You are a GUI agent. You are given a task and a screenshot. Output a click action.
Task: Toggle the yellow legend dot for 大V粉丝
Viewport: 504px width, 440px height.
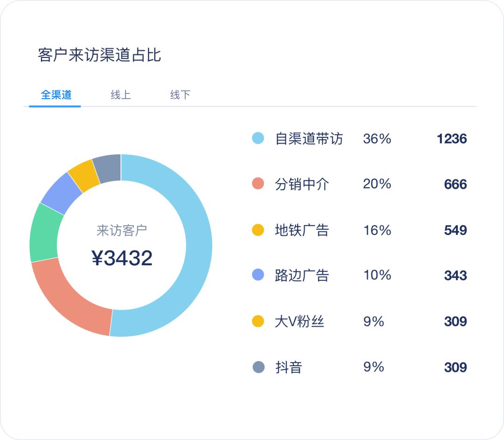(258, 321)
